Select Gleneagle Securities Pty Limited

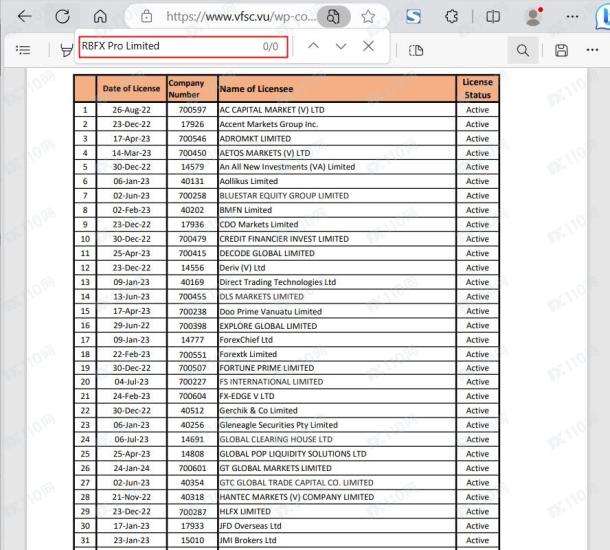(279, 425)
